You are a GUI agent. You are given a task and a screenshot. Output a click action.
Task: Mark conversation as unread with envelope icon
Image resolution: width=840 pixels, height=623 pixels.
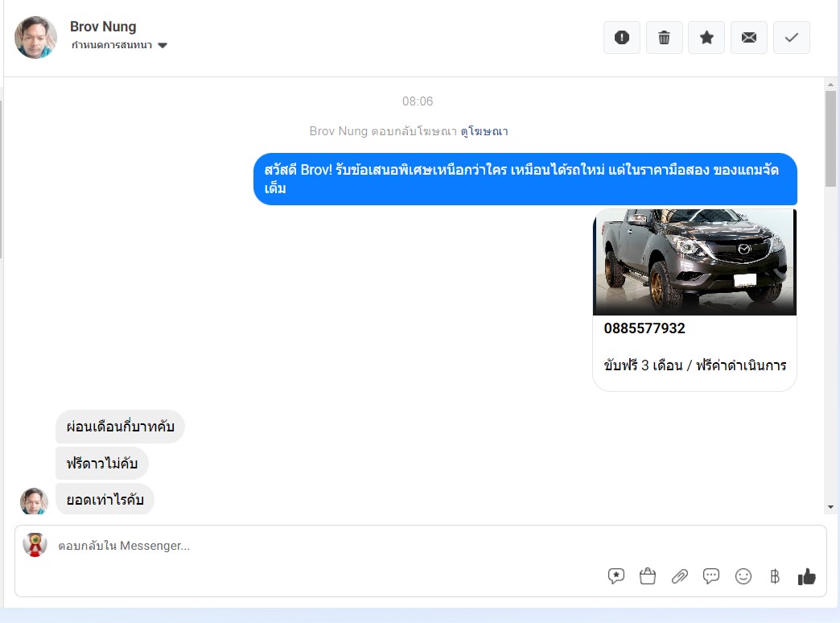tap(749, 38)
